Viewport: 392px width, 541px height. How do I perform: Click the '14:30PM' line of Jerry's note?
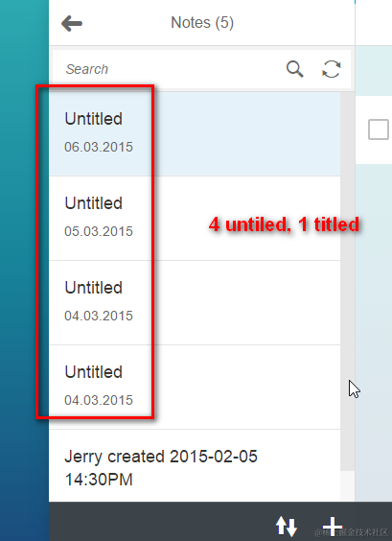99,480
